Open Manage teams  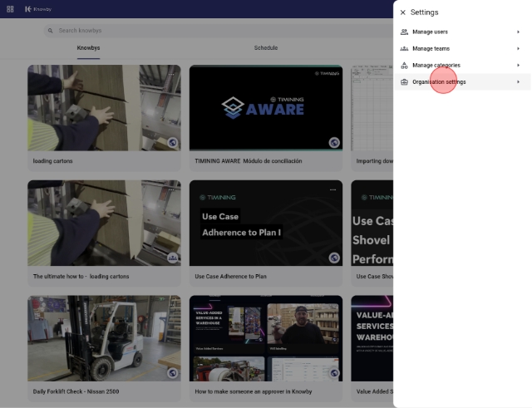[462, 48]
